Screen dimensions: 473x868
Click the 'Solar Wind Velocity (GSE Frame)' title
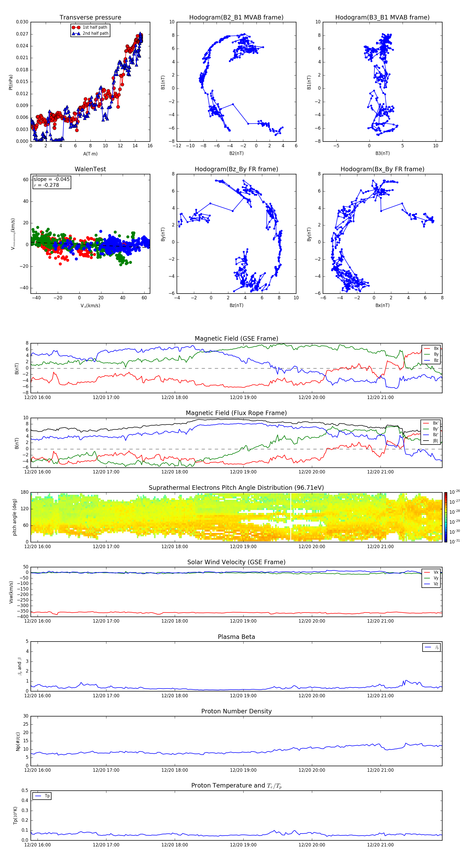pyautogui.click(x=236, y=562)
